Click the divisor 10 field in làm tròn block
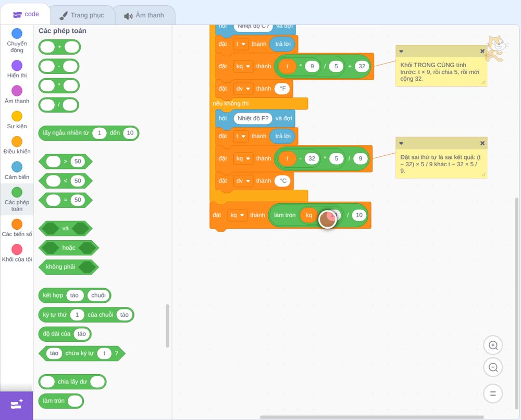Screen dimensions: 521x420 [x=359, y=215]
